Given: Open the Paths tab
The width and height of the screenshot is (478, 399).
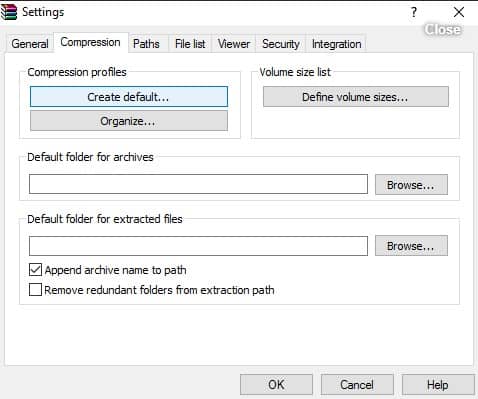Looking at the screenshot, I should 146,44.
